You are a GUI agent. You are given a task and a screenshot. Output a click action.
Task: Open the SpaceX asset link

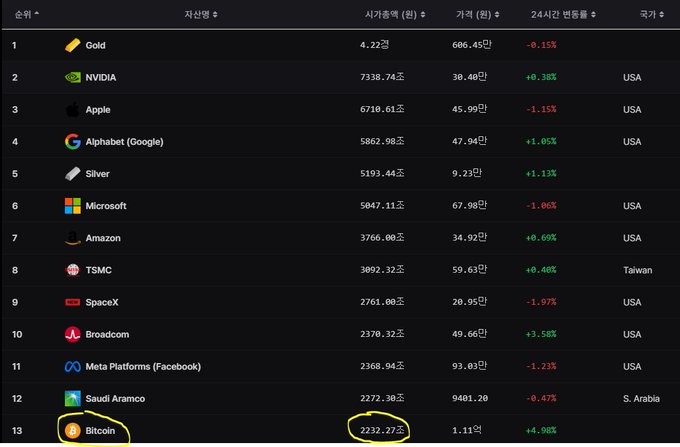click(102, 302)
